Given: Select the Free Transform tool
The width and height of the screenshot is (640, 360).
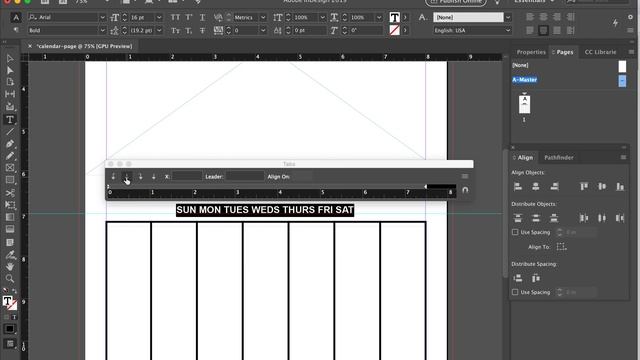Looking at the screenshot, I should click(x=10, y=205).
